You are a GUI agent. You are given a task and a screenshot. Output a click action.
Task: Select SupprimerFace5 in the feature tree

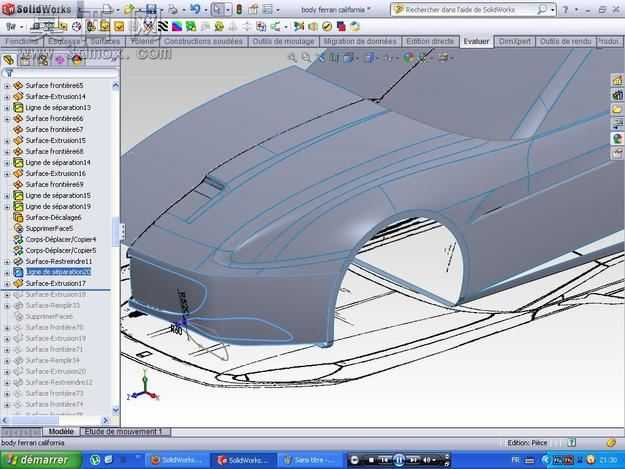point(49,229)
